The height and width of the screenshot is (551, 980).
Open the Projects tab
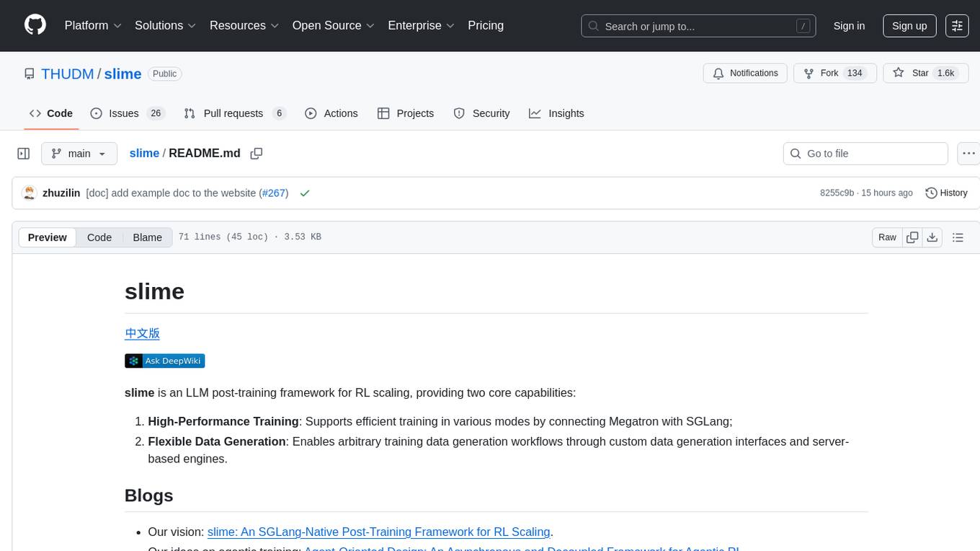[x=406, y=113]
